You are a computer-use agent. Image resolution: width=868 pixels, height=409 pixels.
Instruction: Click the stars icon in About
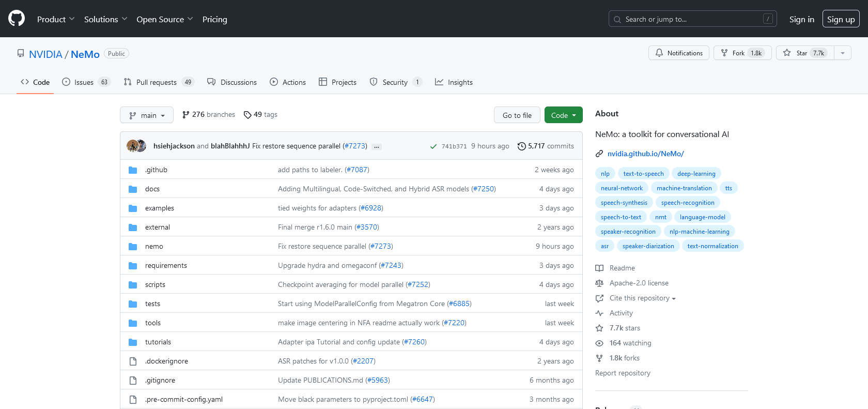pos(599,328)
